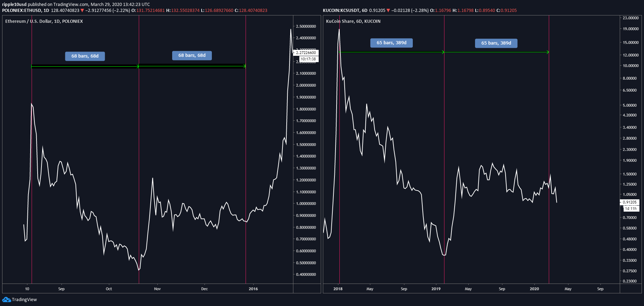
Task: Click the 10.00000 level on KCS price axis
Action: pyautogui.click(x=631, y=66)
